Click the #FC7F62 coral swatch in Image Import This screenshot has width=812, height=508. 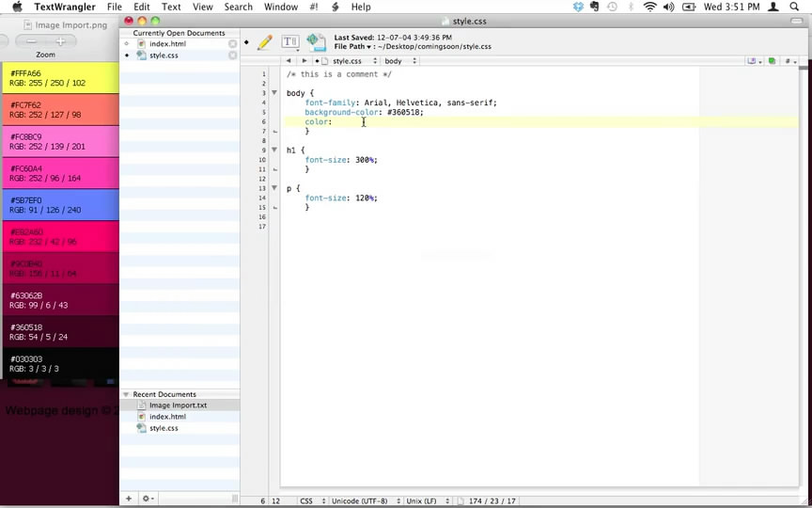pyautogui.click(x=60, y=109)
